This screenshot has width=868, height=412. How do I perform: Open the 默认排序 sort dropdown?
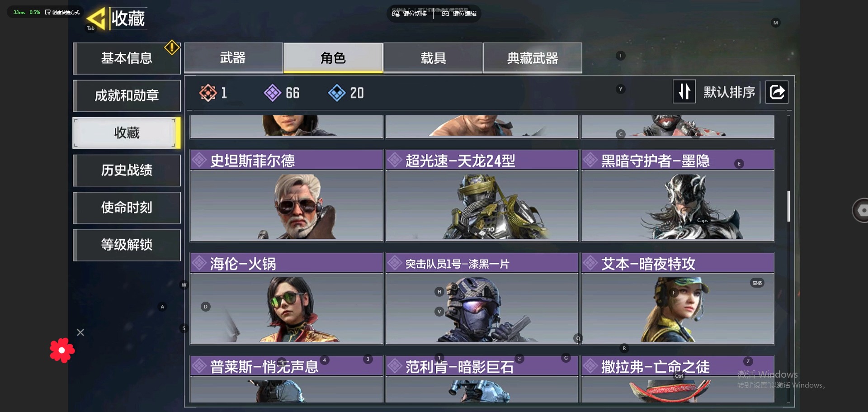tap(729, 92)
